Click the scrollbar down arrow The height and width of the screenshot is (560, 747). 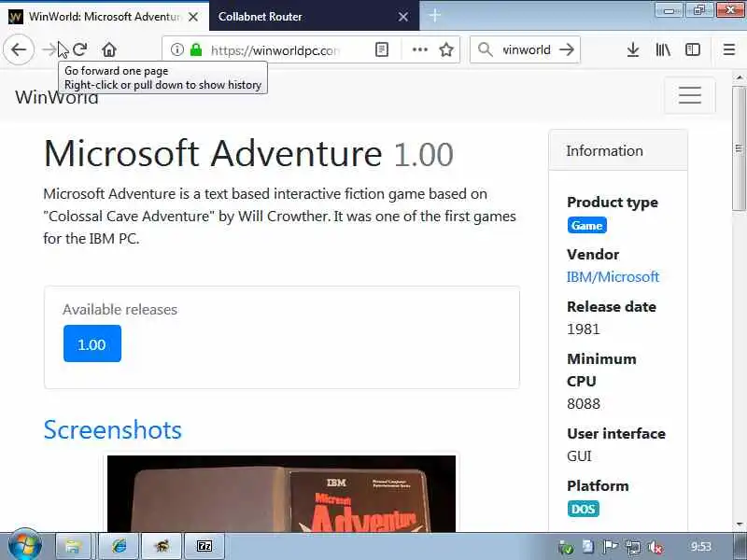point(739,525)
